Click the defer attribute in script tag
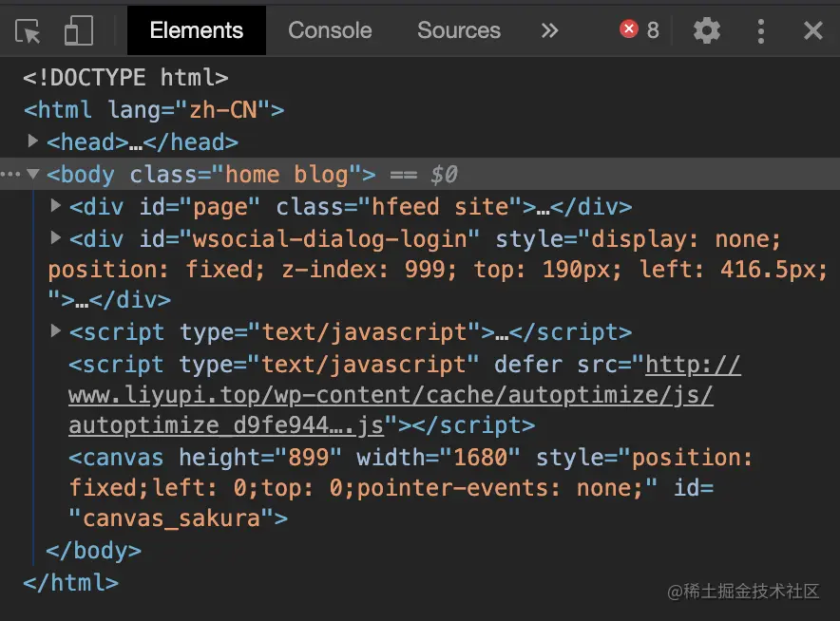 [x=528, y=365]
